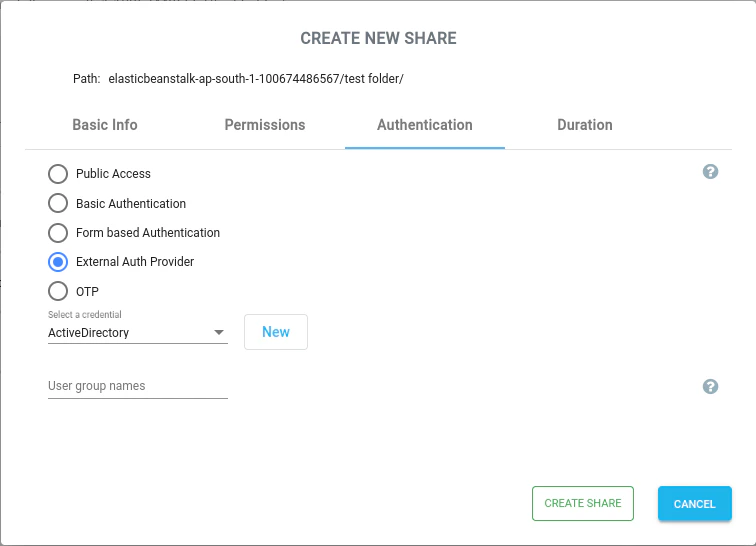The width and height of the screenshot is (756, 546).
Task: Click the CREATE NEW SHARE heading
Action: tap(378, 38)
